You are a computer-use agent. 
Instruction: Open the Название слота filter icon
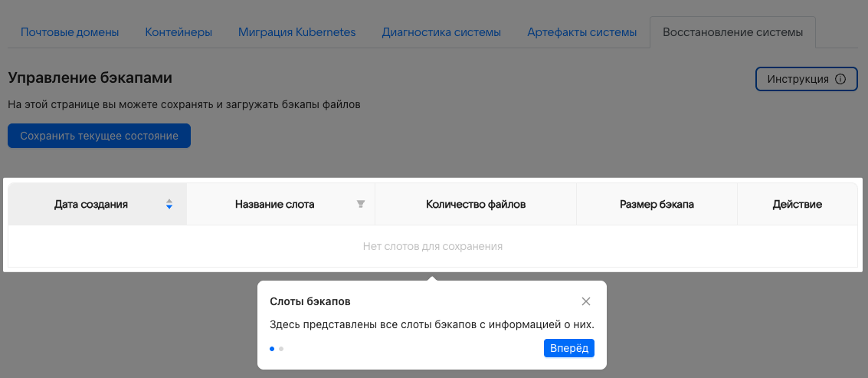tap(361, 205)
